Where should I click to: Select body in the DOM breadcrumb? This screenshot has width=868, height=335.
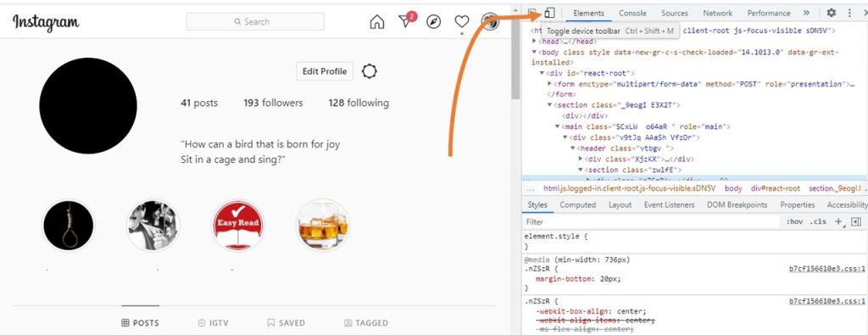tap(733, 188)
